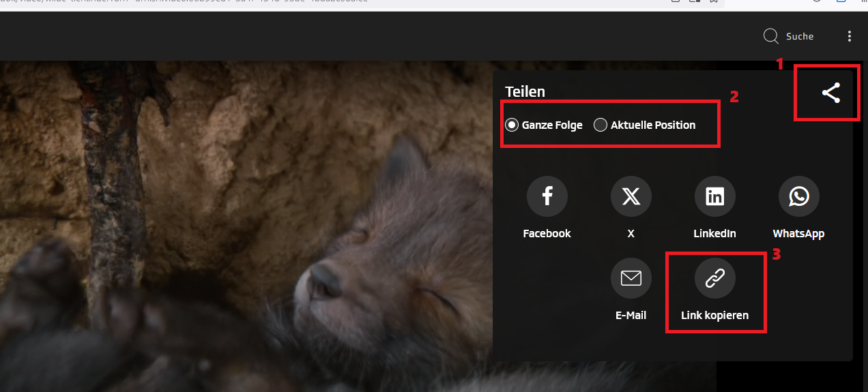Share by E-Mail envelope icon

631,278
